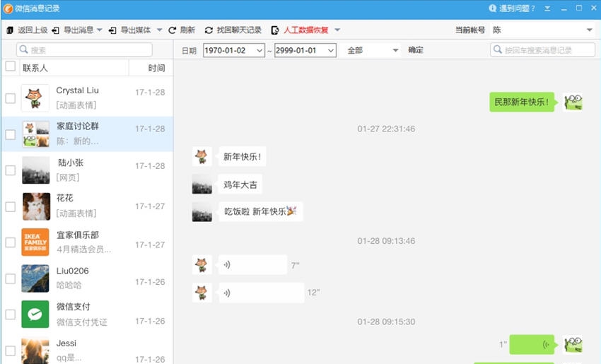Screen dimensions: 601x364
Task: Play the green 1-second voice message
Action: [532, 344]
